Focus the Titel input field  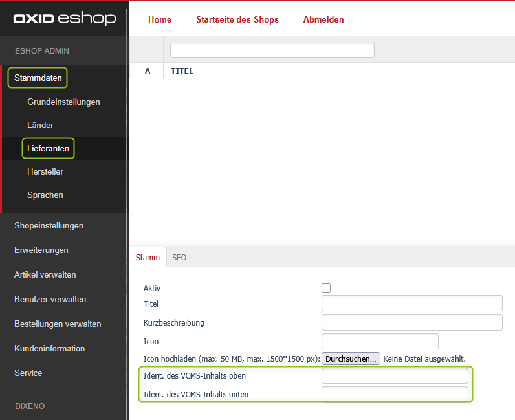click(x=412, y=303)
